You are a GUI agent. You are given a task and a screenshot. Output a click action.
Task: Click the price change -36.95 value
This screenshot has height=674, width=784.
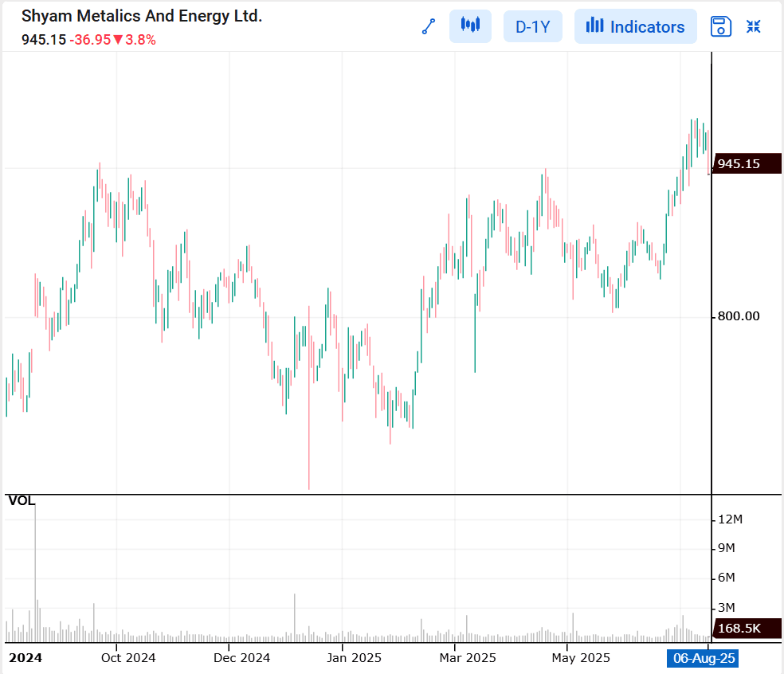point(90,40)
